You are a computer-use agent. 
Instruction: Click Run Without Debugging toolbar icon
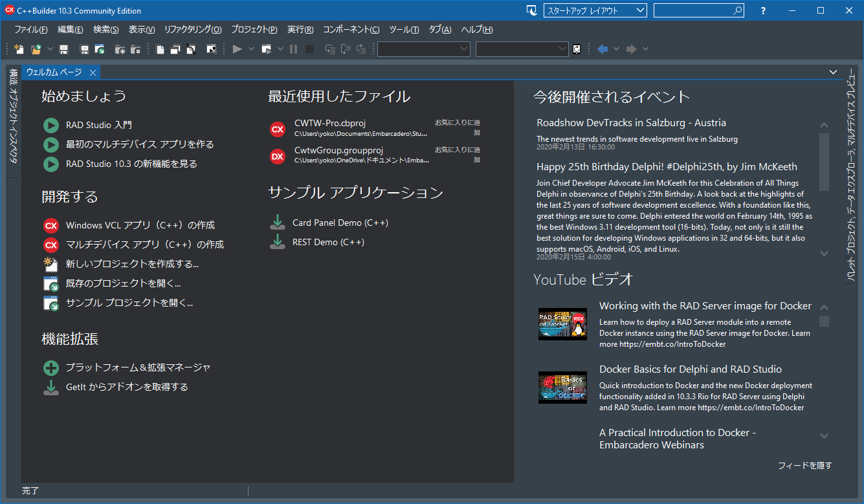(267, 49)
